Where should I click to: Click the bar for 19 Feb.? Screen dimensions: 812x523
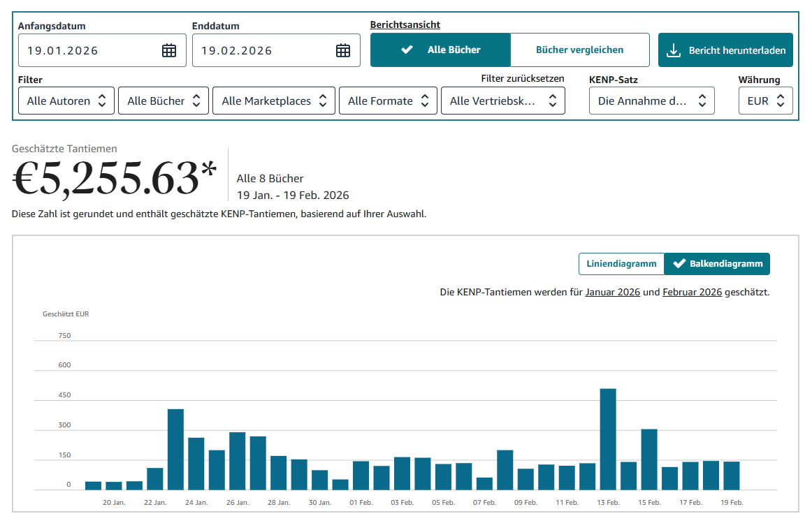(x=732, y=476)
